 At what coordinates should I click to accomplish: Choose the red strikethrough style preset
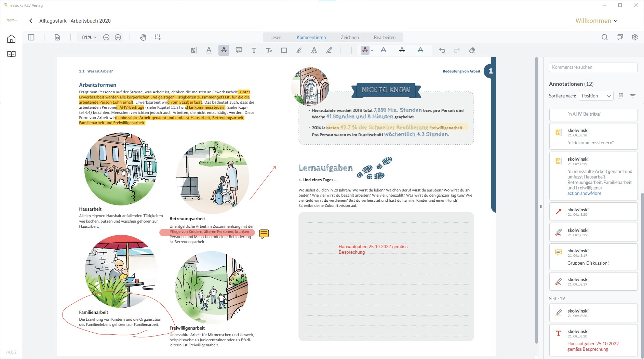(x=365, y=50)
